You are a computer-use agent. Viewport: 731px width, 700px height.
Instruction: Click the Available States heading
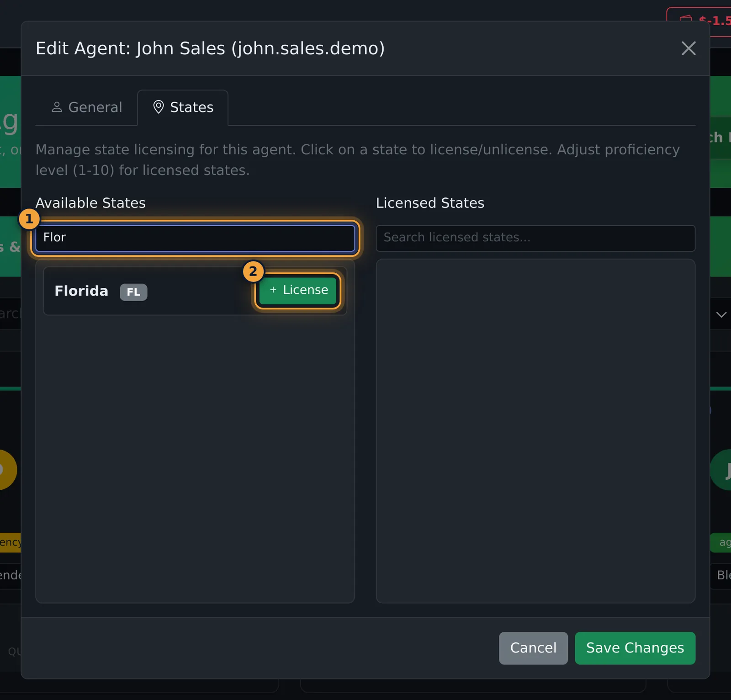(x=90, y=203)
